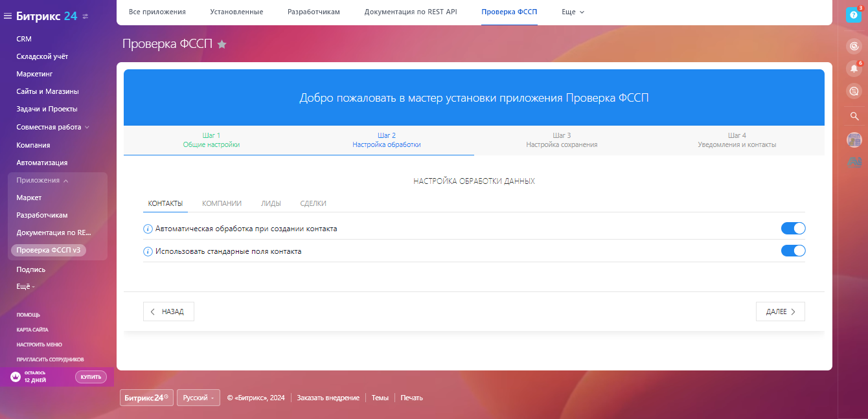Open the Русский language dropdown

click(198, 398)
